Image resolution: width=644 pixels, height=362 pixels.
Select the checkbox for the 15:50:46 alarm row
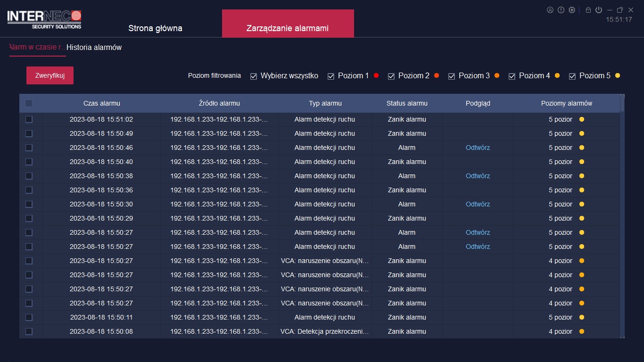[29, 148]
